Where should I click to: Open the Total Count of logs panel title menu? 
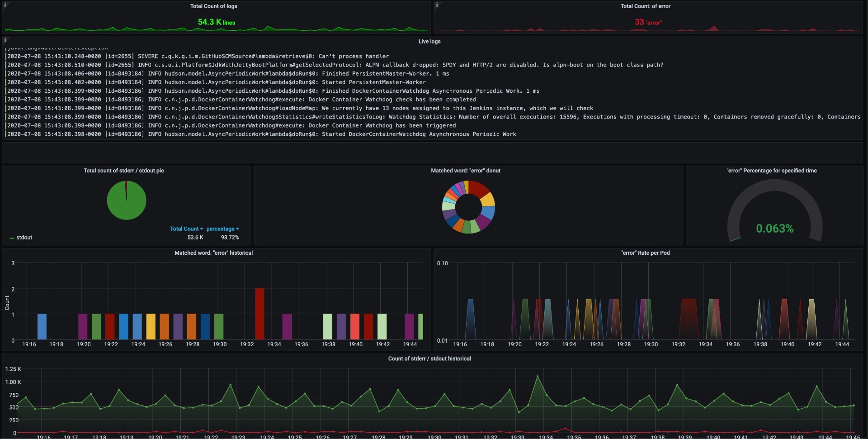click(213, 6)
